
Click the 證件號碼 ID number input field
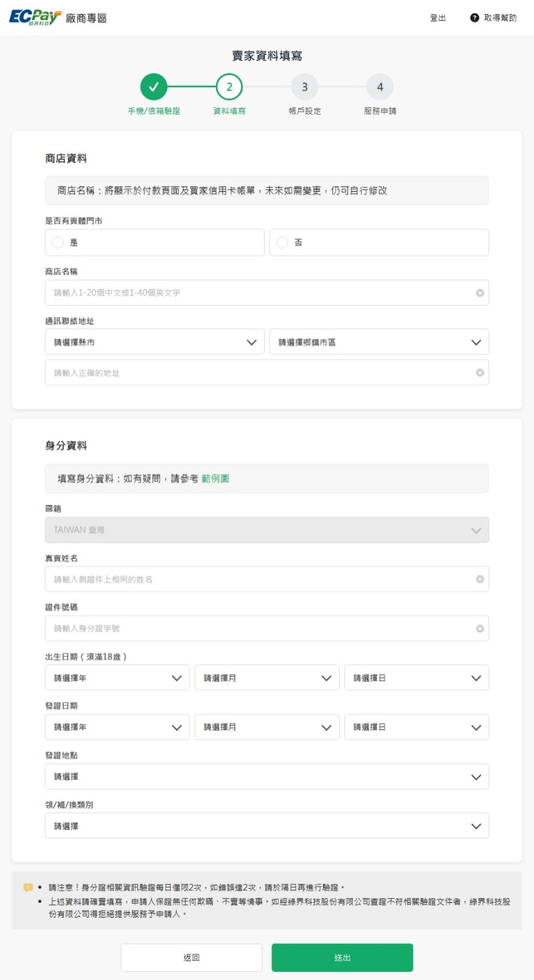tap(258, 629)
